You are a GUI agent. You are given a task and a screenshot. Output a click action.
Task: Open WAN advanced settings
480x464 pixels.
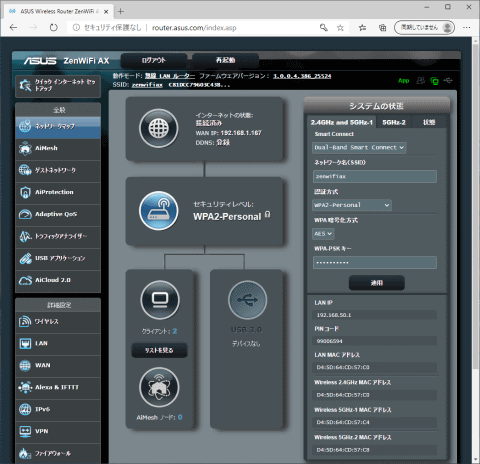pos(58,366)
